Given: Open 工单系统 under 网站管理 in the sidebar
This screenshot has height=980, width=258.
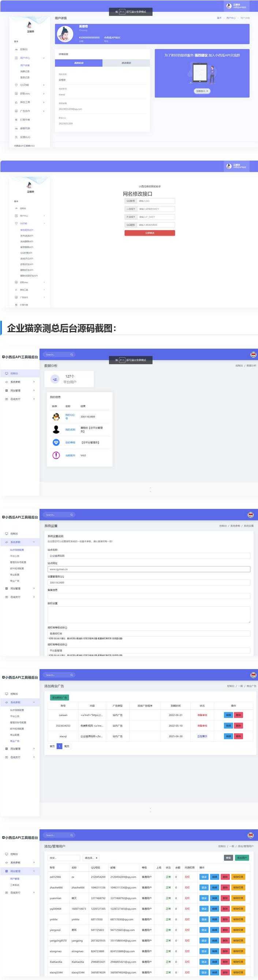Looking at the screenshot, I should click(14, 885).
